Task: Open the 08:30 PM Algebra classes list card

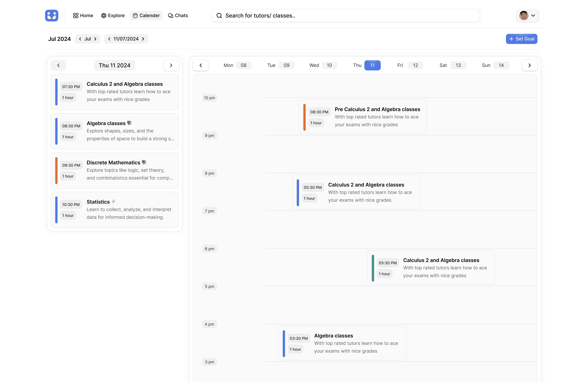Action: pos(115,131)
